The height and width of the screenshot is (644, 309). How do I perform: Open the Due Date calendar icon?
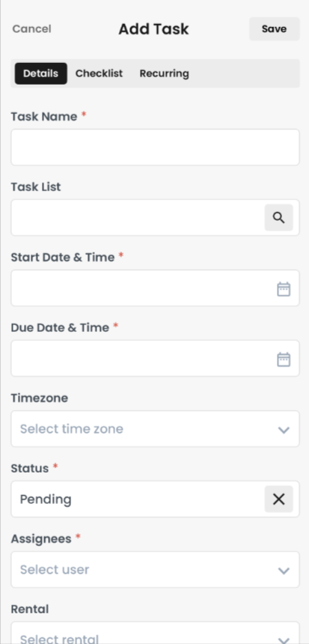click(284, 359)
